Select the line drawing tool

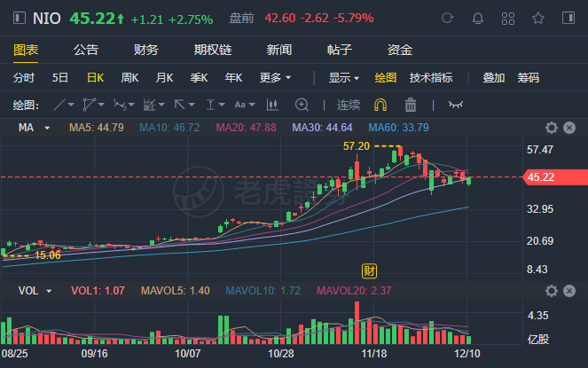click(x=59, y=105)
